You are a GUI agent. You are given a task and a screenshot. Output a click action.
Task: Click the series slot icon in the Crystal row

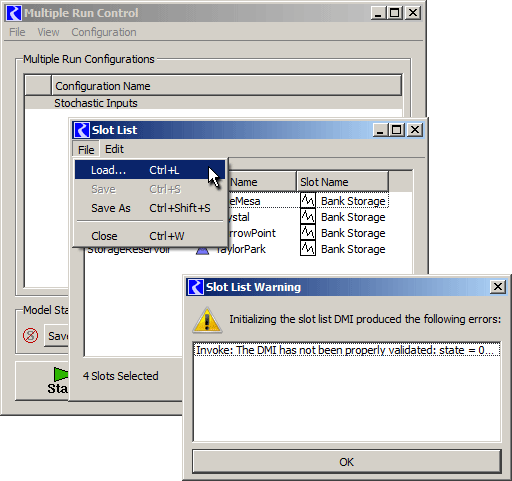point(308,216)
